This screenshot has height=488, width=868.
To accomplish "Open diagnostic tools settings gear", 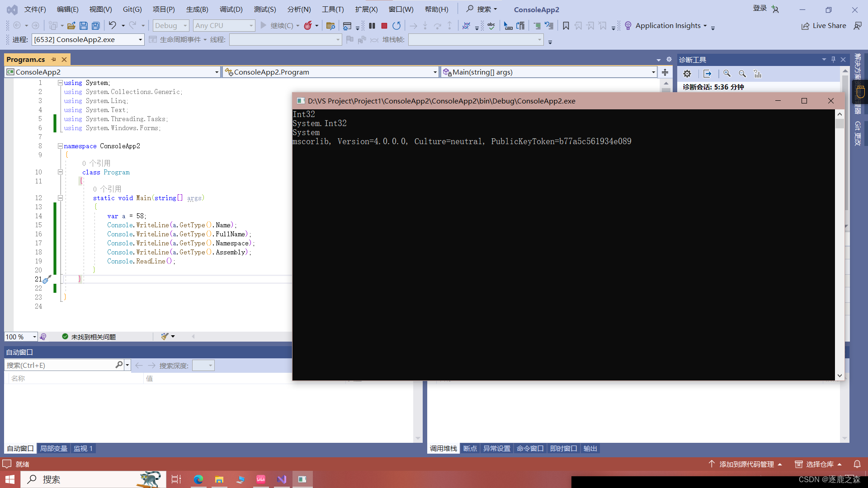I will 687,74.
